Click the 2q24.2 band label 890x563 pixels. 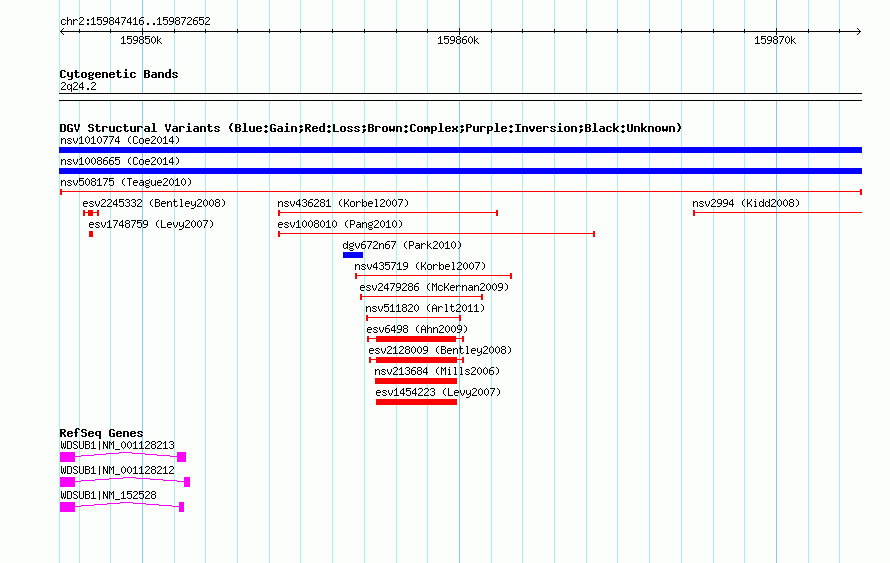(x=78, y=86)
